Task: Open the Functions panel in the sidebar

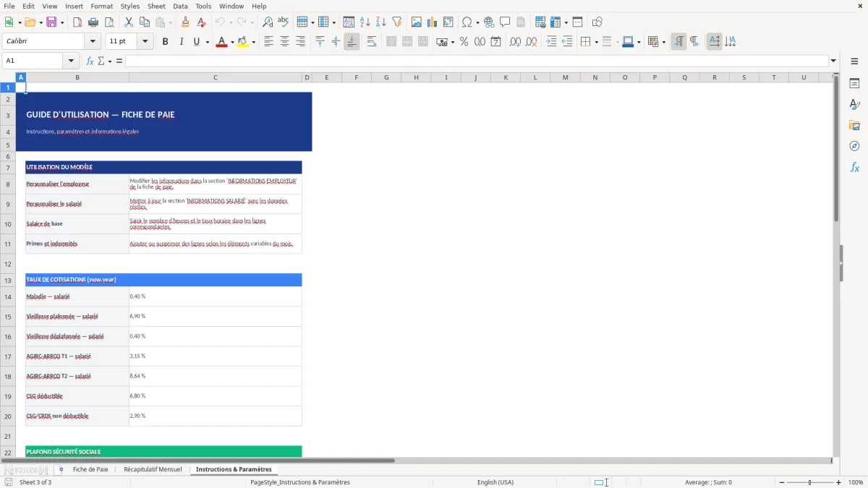Action: 855,167
